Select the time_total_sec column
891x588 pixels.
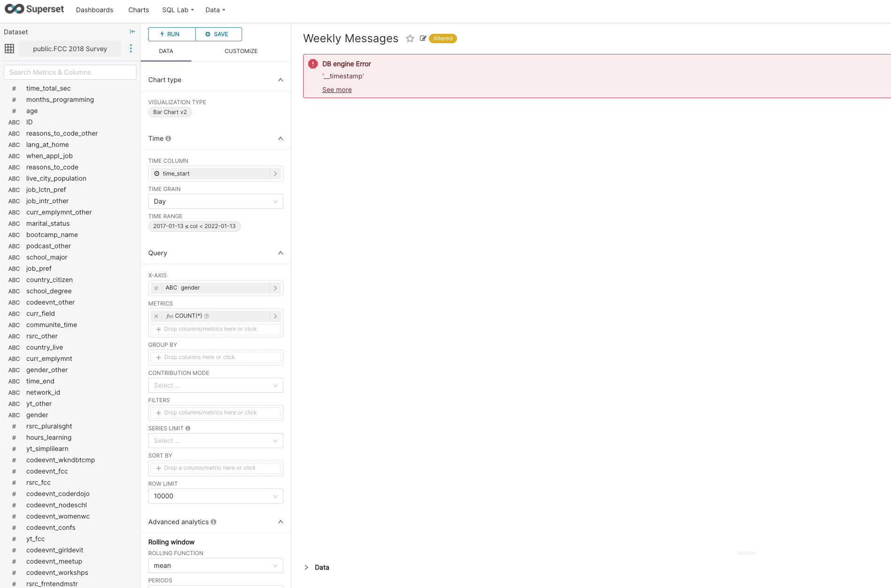pos(48,88)
